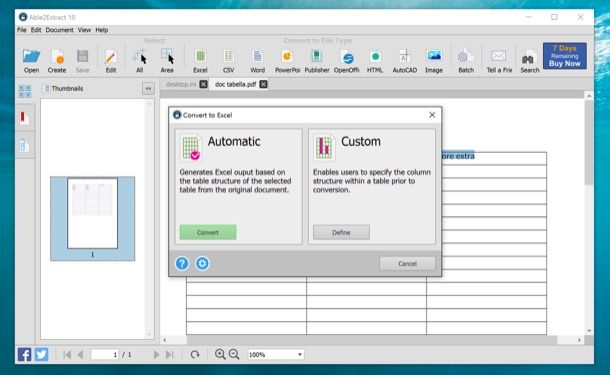This screenshot has width=610, height=375.
Task: Open the thumbnails grid sidebar icon
Action: (25, 91)
